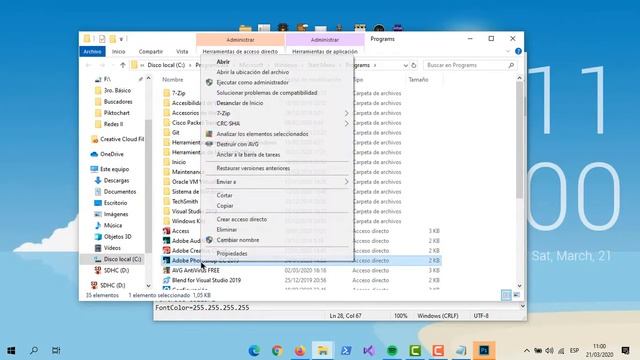640x360 pixels.
Task: Switch to Photoshop on the taskbar
Action: pyautogui.click(x=484, y=350)
